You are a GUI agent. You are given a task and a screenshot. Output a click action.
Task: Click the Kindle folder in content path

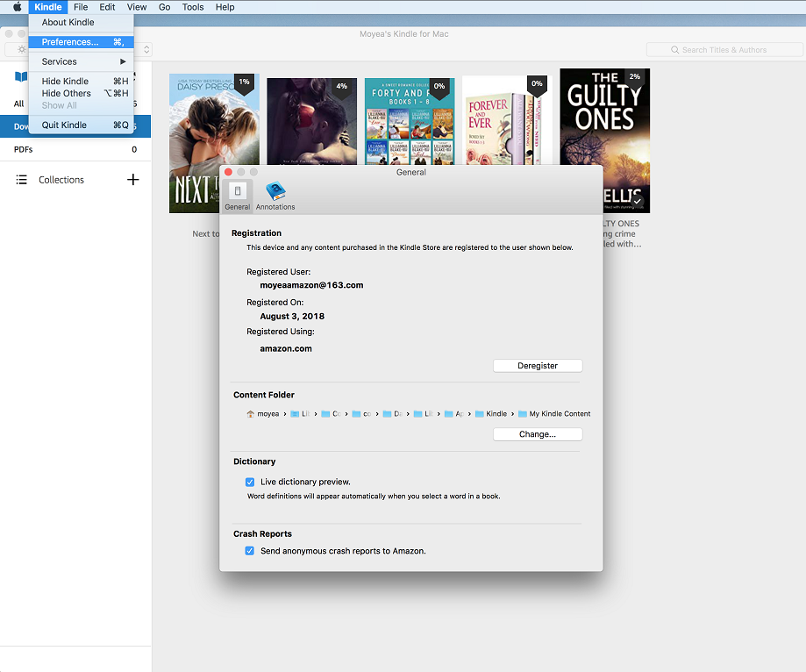479,414
